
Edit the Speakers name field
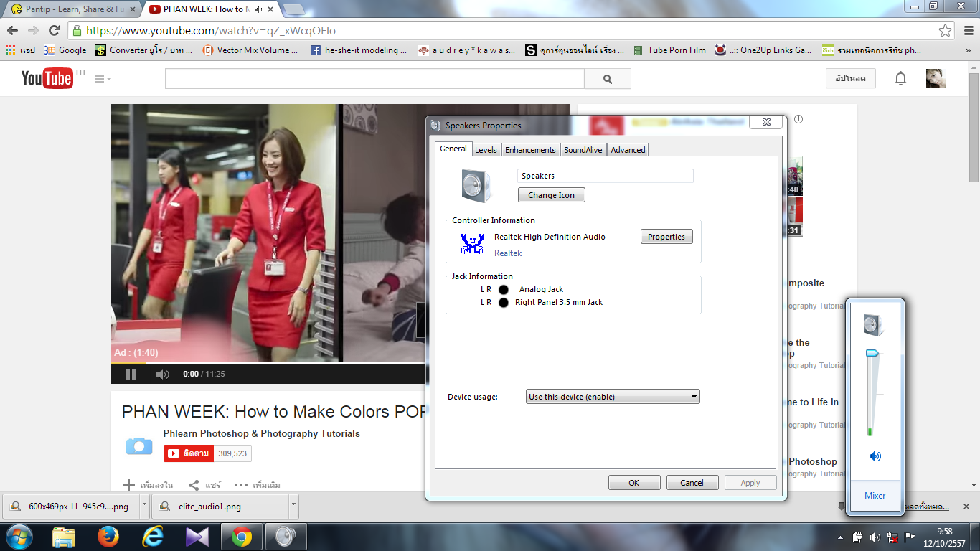606,176
